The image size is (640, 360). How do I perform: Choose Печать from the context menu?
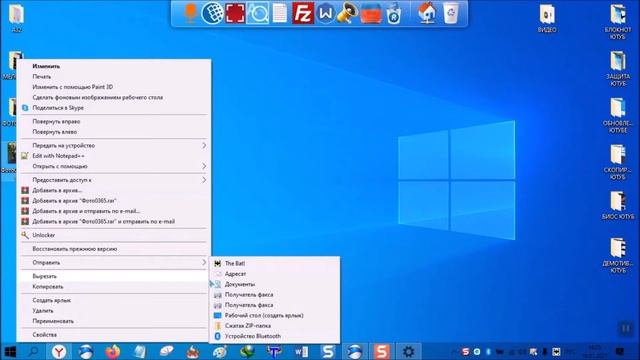(114, 76)
